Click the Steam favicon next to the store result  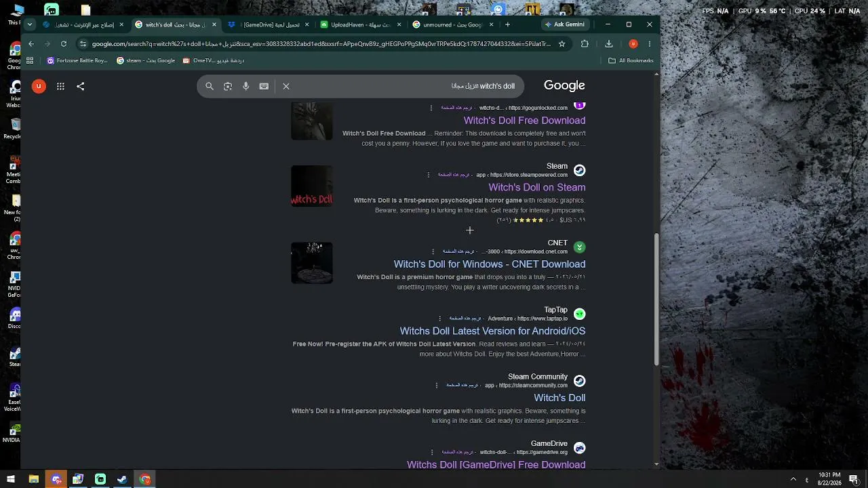pos(580,170)
